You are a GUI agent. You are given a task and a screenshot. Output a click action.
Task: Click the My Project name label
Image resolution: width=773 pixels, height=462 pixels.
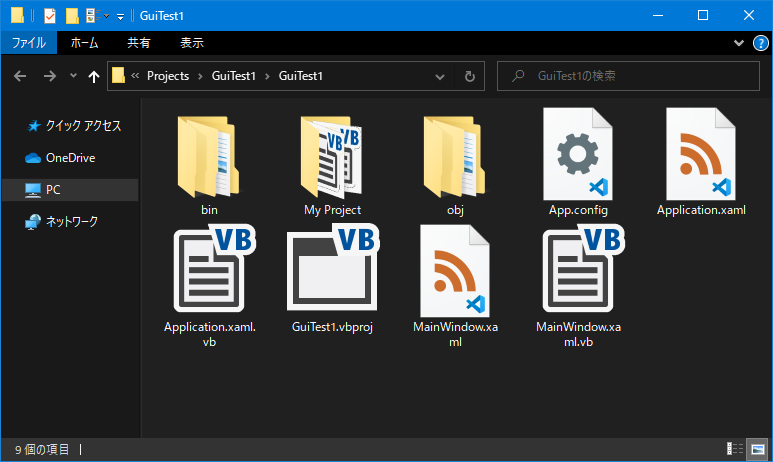[332, 210]
